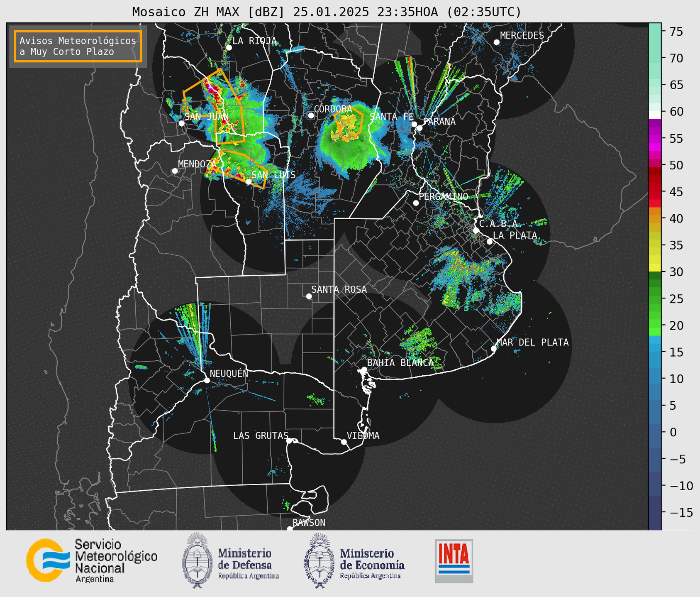Click the magenta 55 dBZ color swatch
The image size is (700, 597).
655,139
